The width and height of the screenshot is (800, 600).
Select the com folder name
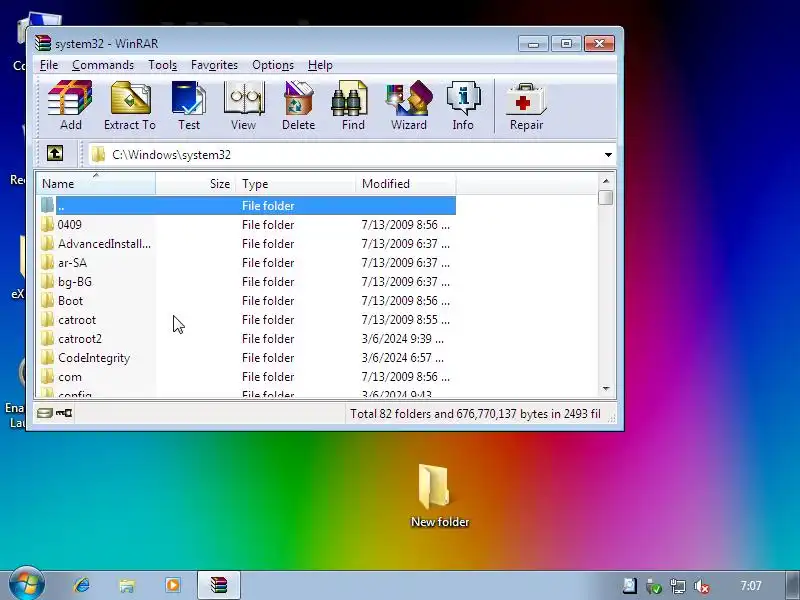pos(70,377)
